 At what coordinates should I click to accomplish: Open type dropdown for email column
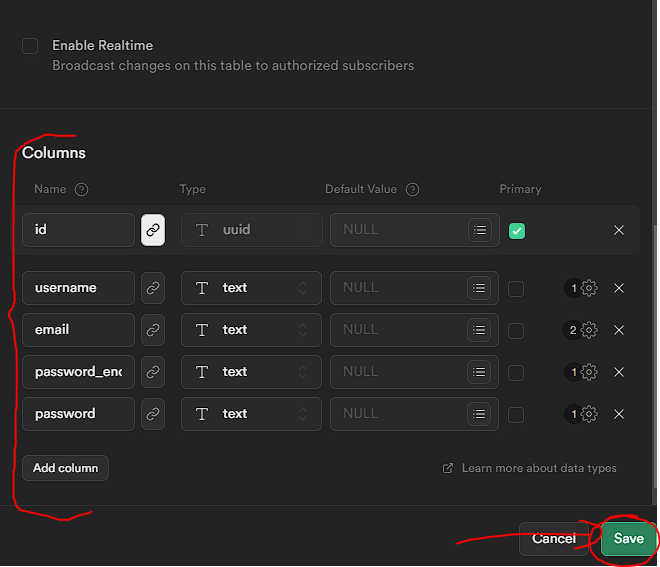click(x=251, y=330)
